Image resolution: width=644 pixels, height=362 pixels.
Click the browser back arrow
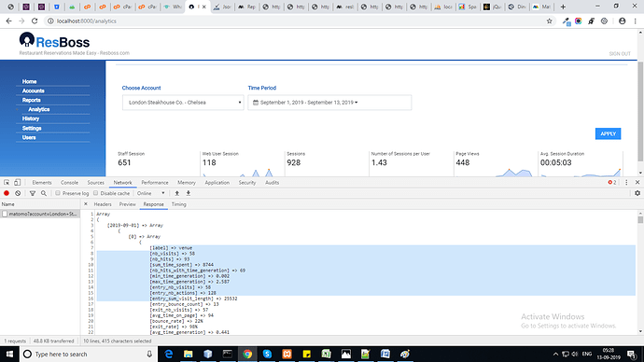pyautogui.click(x=9, y=21)
